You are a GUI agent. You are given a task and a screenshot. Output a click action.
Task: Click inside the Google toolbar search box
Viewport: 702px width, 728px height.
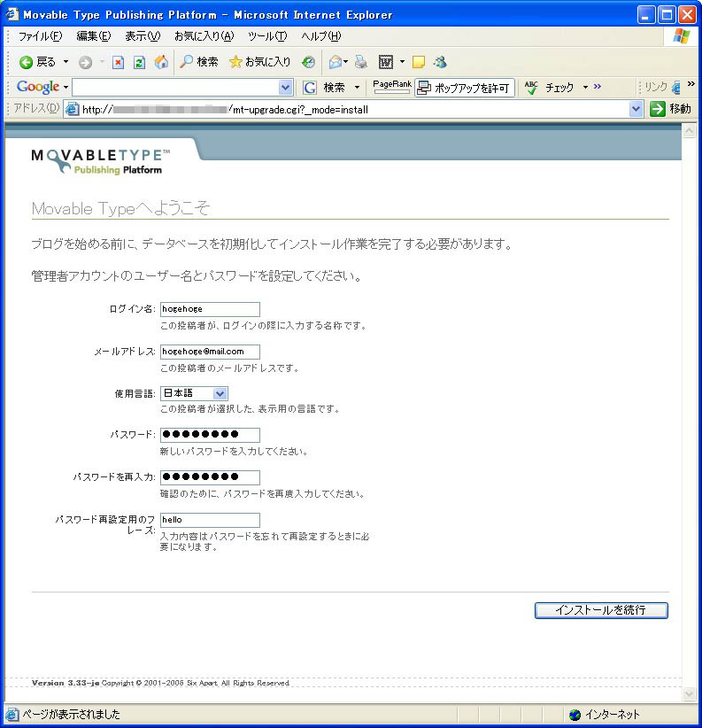pyautogui.click(x=175, y=88)
